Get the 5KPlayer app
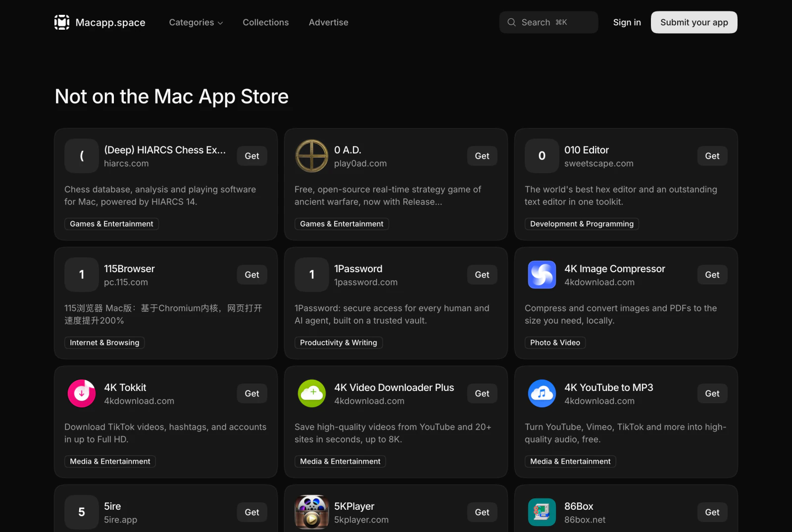The width and height of the screenshot is (792, 532). (482, 512)
